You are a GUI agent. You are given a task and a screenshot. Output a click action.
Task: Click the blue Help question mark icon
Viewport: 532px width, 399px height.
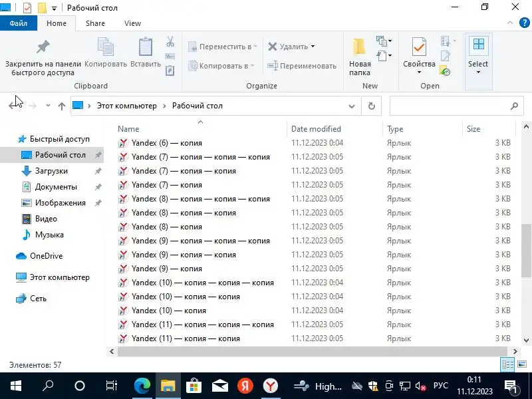click(x=524, y=23)
